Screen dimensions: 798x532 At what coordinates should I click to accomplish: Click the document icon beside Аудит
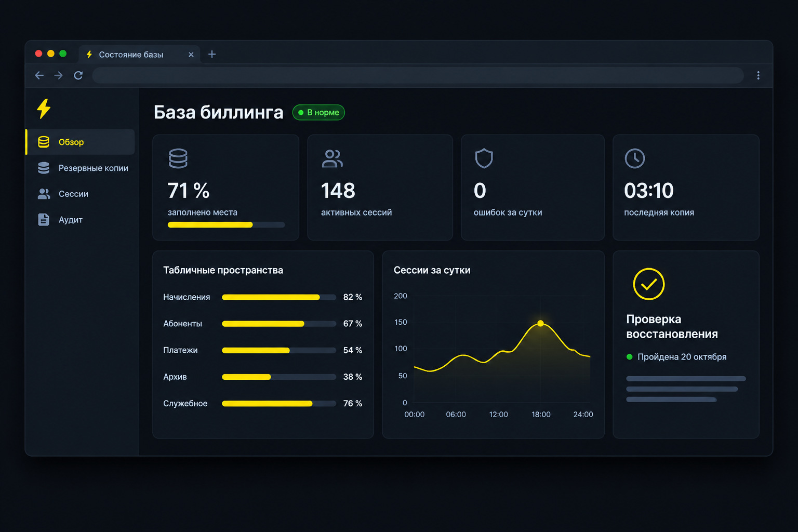[x=44, y=220]
